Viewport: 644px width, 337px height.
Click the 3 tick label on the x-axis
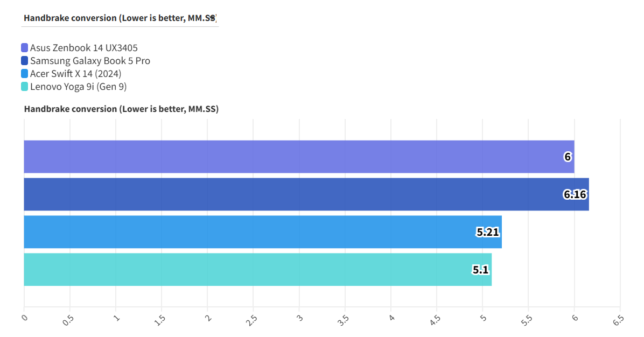tap(299, 318)
